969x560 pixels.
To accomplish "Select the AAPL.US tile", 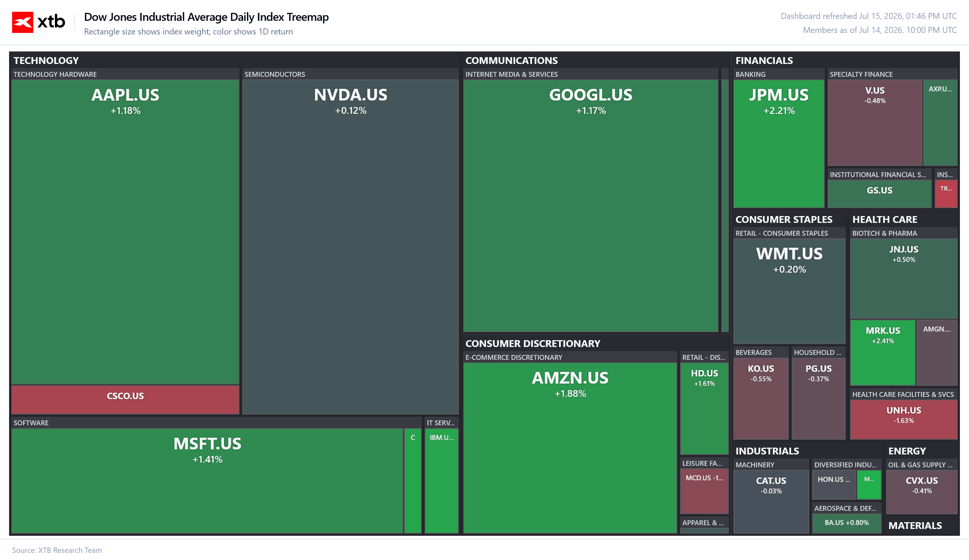I will tap(125, 232).
